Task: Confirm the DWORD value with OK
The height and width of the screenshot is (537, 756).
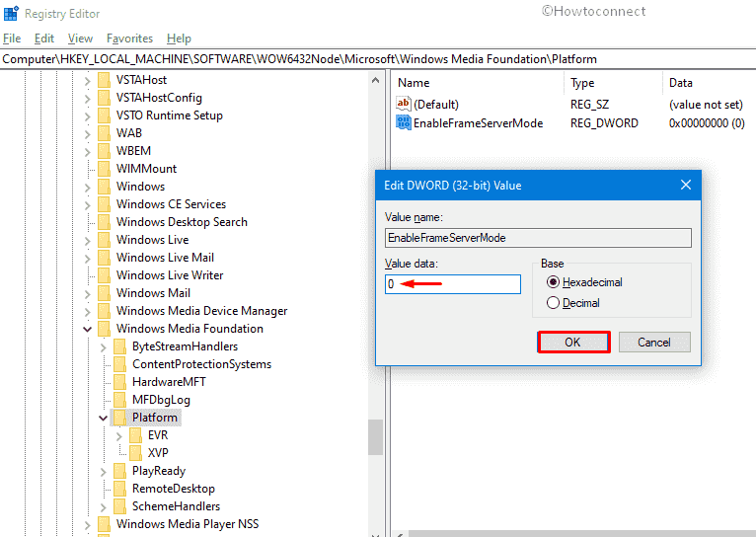Action: pos(573,343)
